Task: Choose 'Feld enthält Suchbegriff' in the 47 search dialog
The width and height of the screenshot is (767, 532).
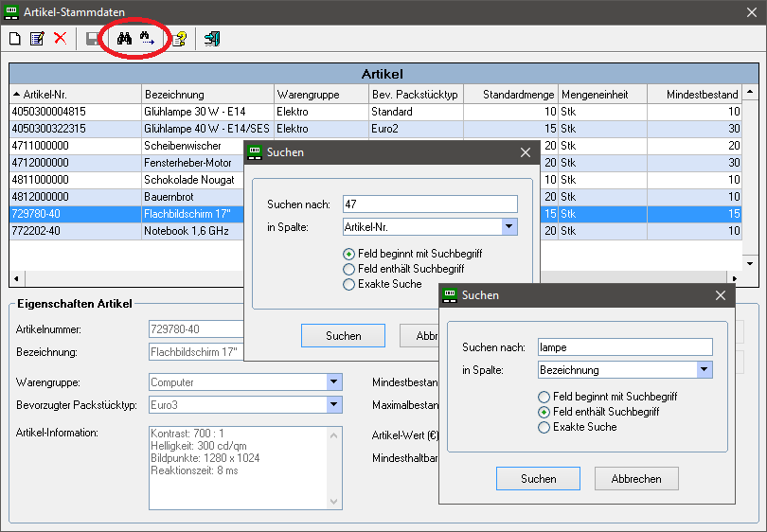Action: (349, 269)
